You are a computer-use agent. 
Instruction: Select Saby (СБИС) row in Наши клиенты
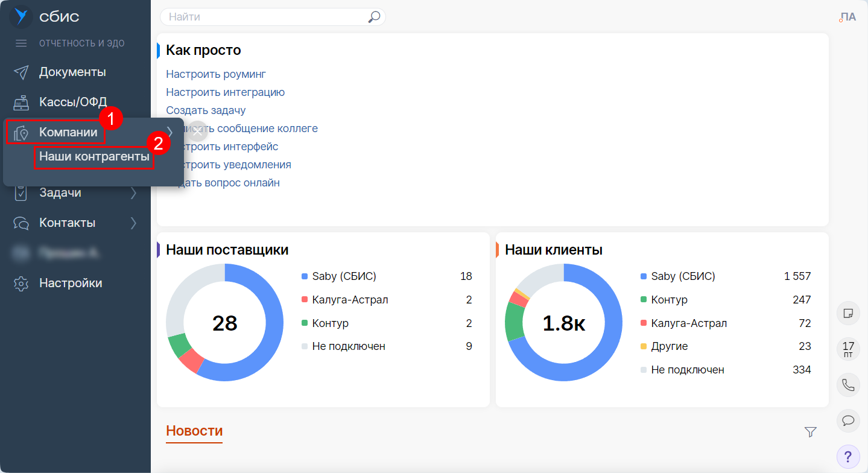(x=726, y=276)
